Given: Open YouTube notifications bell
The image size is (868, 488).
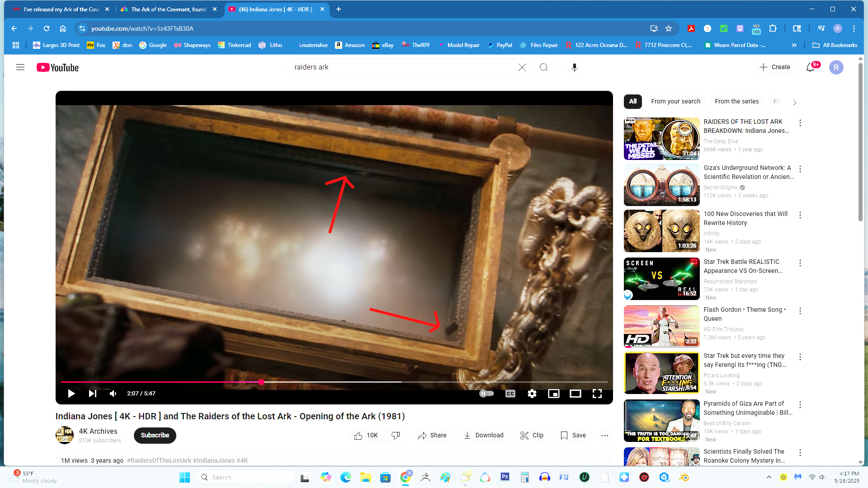Looking at the screenshot, I should pyautogui.click(x=811, y=67).
